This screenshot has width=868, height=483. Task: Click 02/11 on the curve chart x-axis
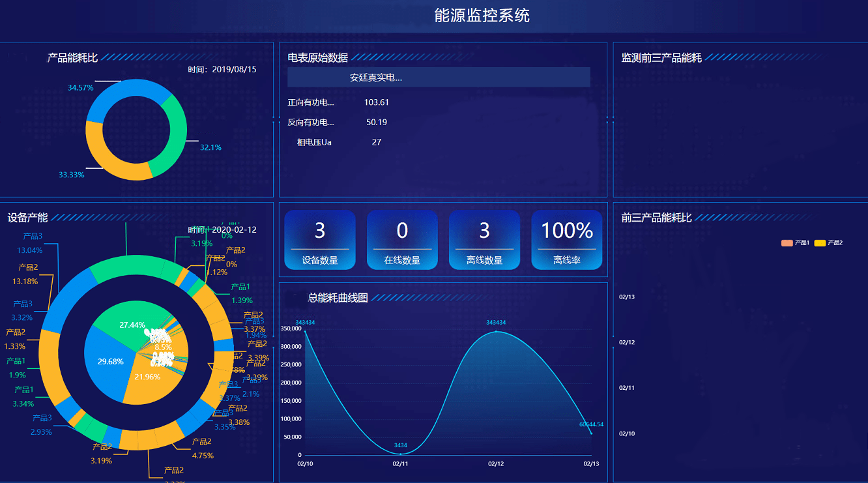[400, 464]
